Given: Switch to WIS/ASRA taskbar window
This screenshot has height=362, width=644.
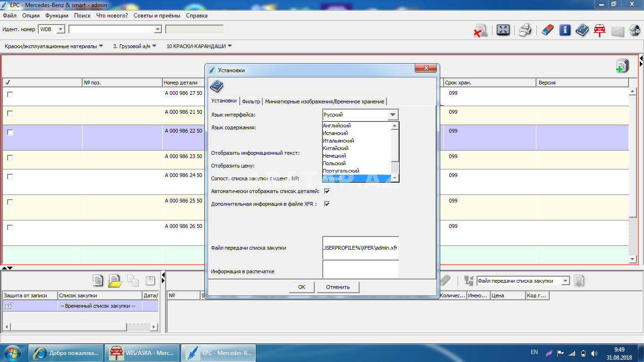Looking at the screenshot, I should pos(142,353).
